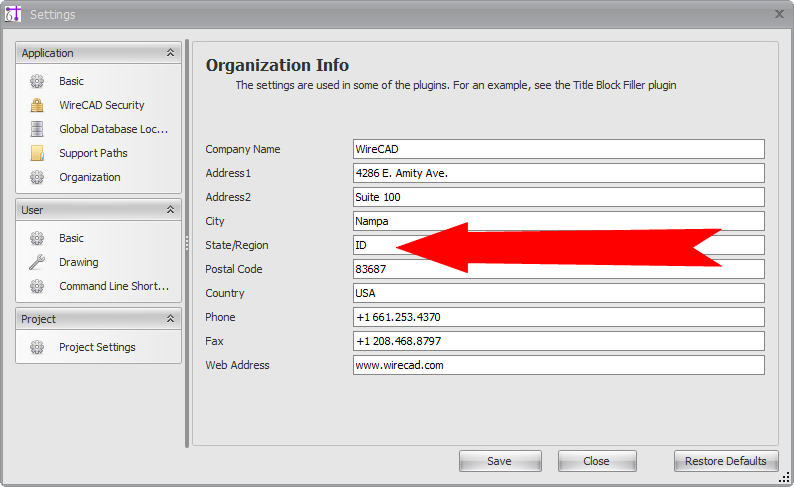This screenshot has height=487, width=794.
Task: Click the window resize grip corner
Action: coord(784,477)
